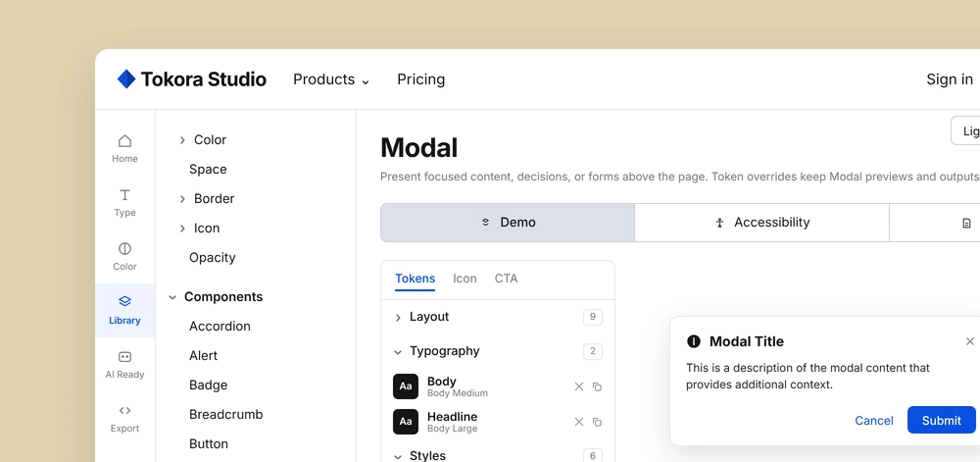980x462 pixels.
Task: Click the Modal page heading
Action: [x=418, y=148]
